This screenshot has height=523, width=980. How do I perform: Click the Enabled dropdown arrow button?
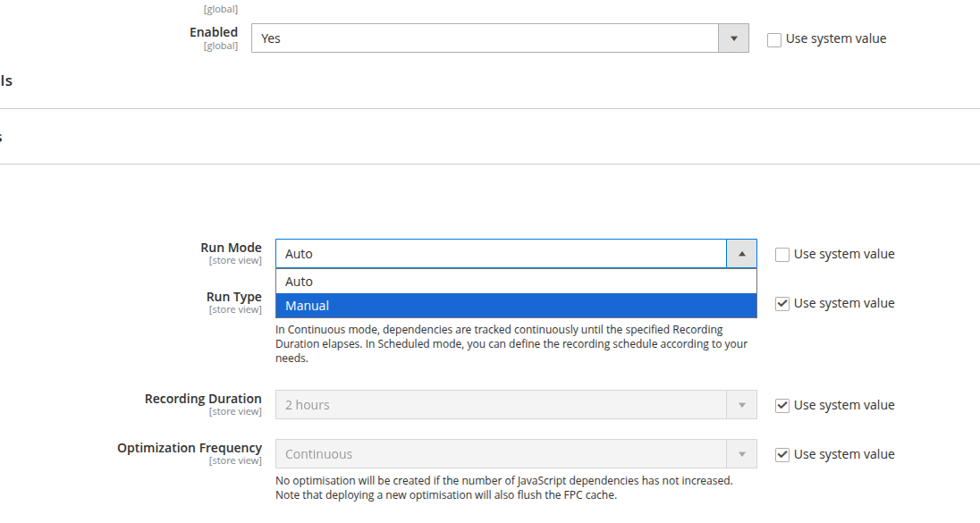click(734, 38)
